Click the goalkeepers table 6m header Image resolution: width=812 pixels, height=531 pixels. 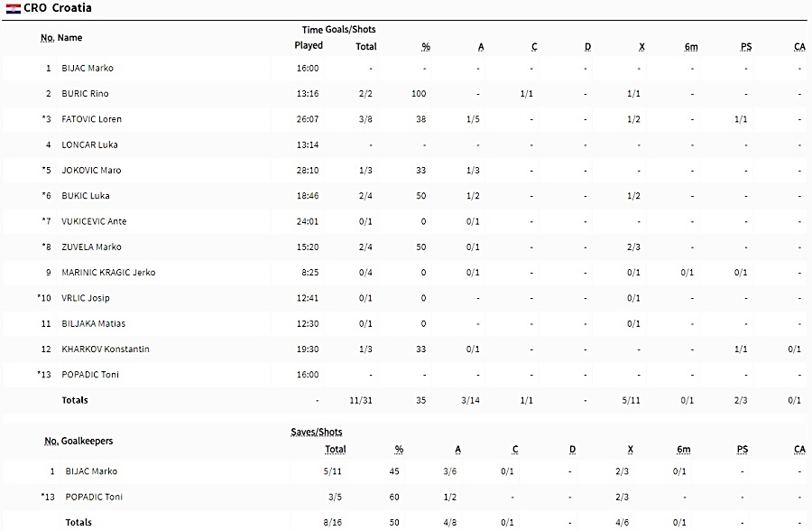point(684,450)
